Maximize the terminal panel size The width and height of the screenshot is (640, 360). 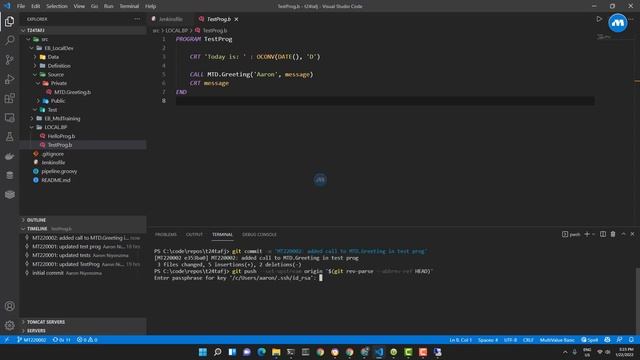(x=623, y=234)
